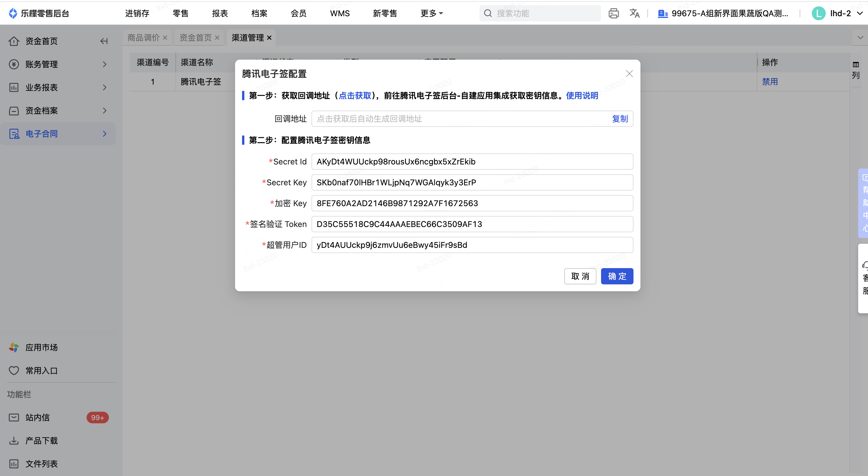The image size is (868, 476).
Task: Open the lhd-2 account dropdown arrow
Action: tap(860, 13)
